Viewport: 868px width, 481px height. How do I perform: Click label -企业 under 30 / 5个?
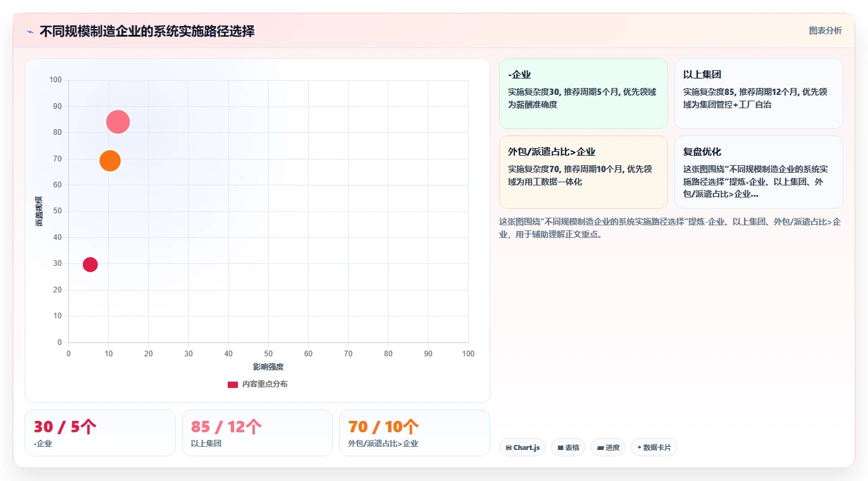[43, 444]
